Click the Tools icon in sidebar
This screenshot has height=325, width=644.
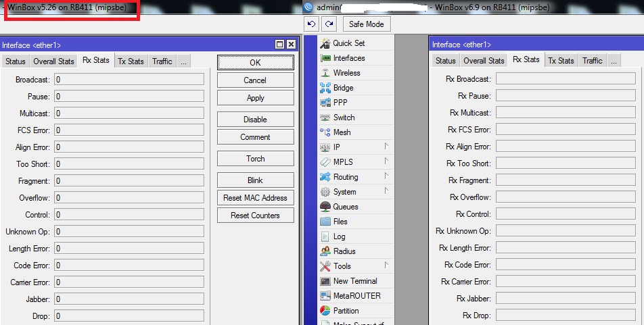click(325, 266)
